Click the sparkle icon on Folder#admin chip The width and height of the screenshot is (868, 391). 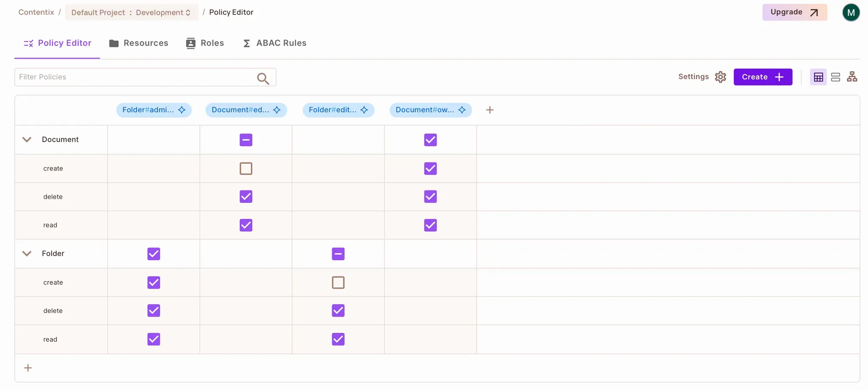[182, 110]
